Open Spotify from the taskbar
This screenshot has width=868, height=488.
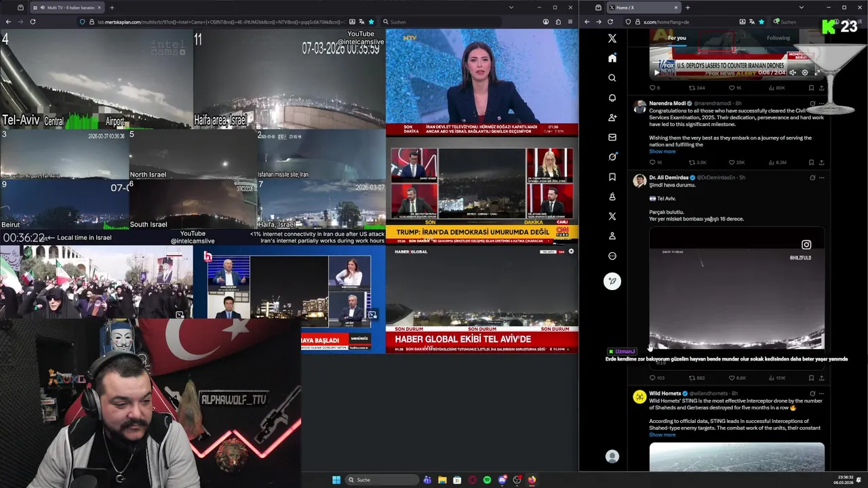[487, 480]
